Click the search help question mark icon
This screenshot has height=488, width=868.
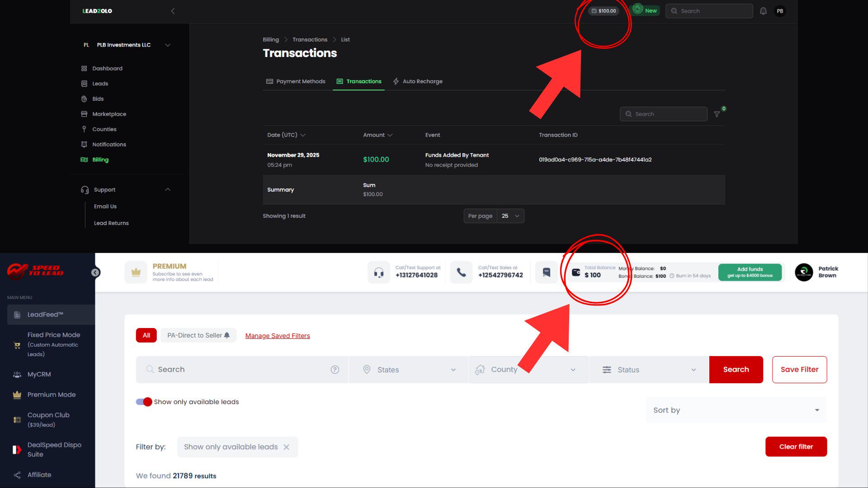tap(335, 370)
